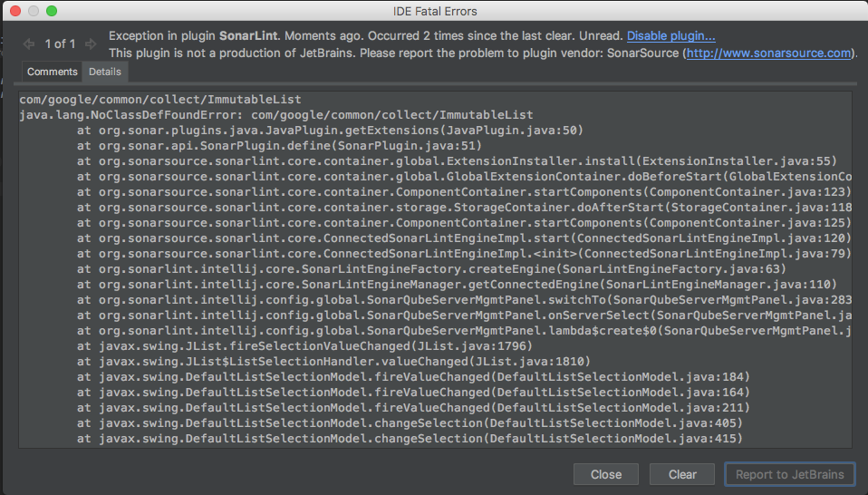
Task: Click the Clear button
Action: [682, 474]
